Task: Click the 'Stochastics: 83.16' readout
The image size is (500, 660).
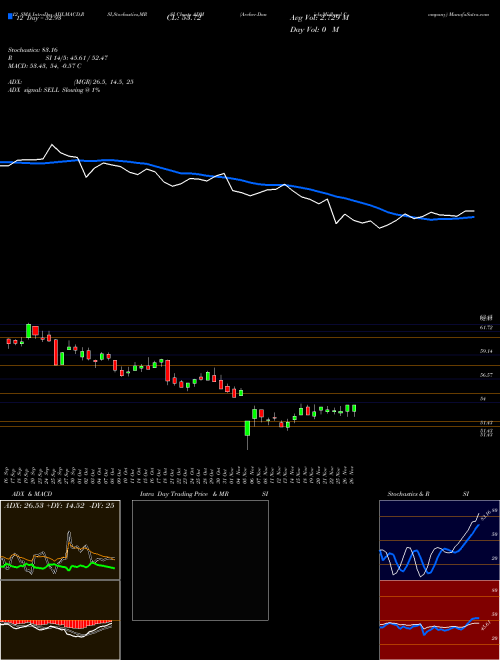Action: click(32, 50)
